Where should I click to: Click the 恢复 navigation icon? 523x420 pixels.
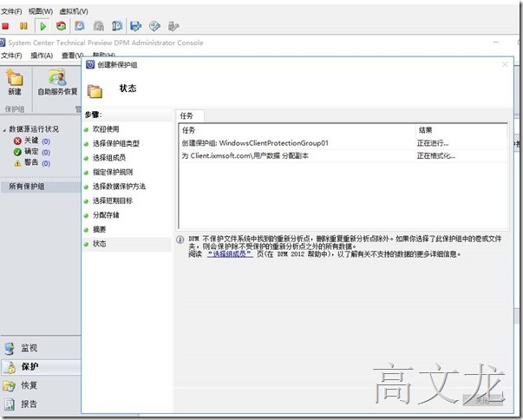[x=10, y=385]
